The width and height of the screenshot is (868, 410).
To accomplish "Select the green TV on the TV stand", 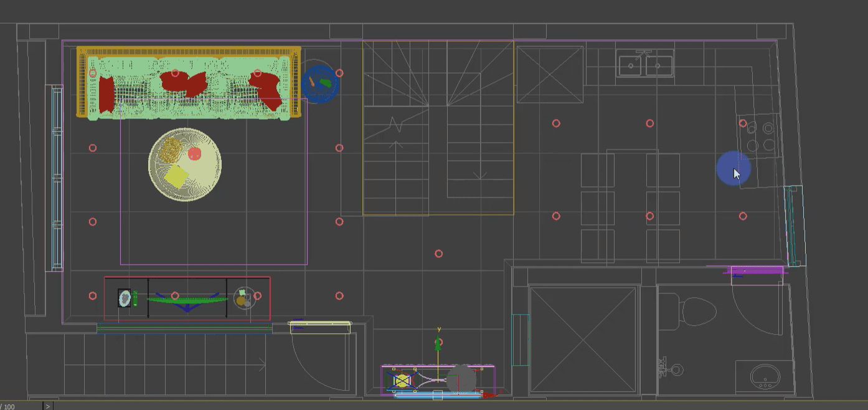I will pos(187,302).
